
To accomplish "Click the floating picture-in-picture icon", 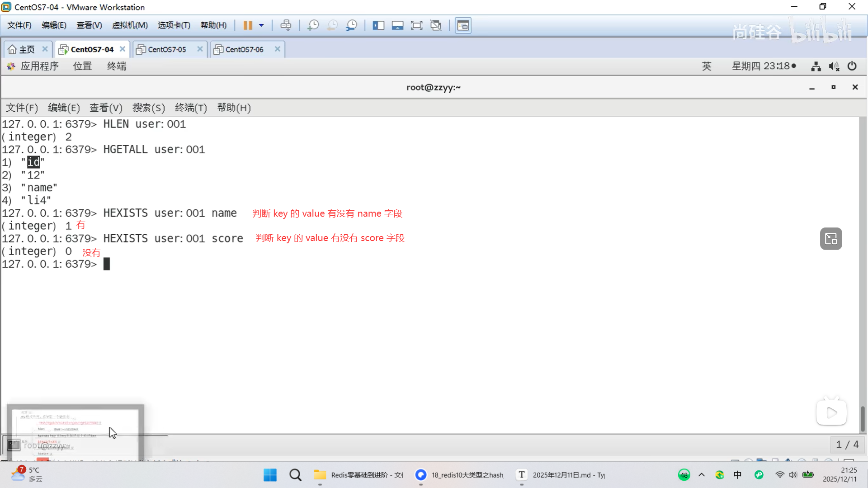I will pyautogui.click(x=831, y=238).
